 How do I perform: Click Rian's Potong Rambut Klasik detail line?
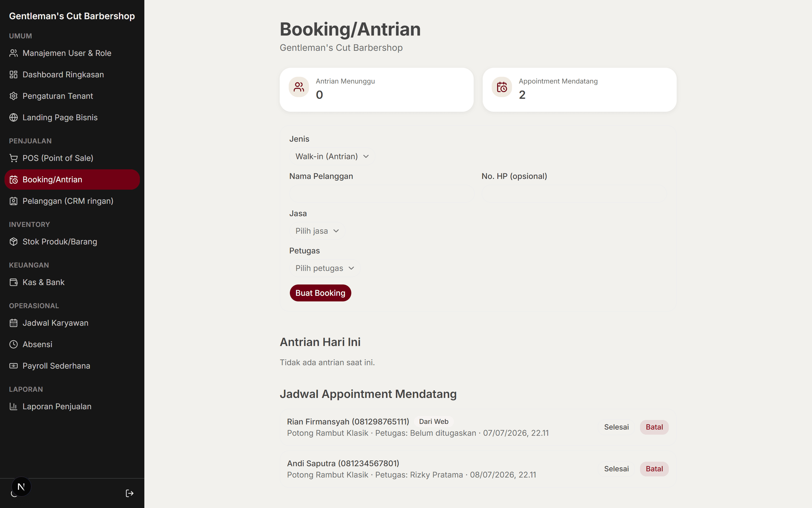click(x=418, y=433)
